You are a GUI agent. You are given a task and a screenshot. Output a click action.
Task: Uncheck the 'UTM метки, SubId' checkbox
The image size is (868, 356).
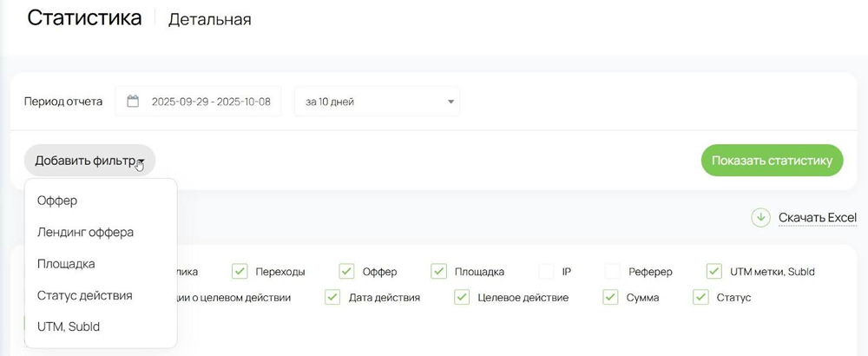(x=714, y=272)
